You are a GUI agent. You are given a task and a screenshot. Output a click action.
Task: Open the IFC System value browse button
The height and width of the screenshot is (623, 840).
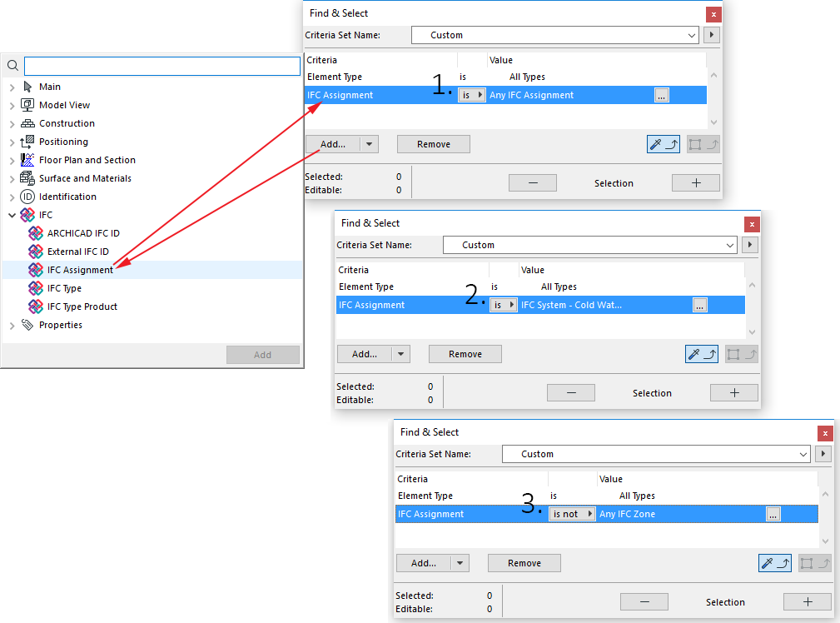[x=699, y=305]
